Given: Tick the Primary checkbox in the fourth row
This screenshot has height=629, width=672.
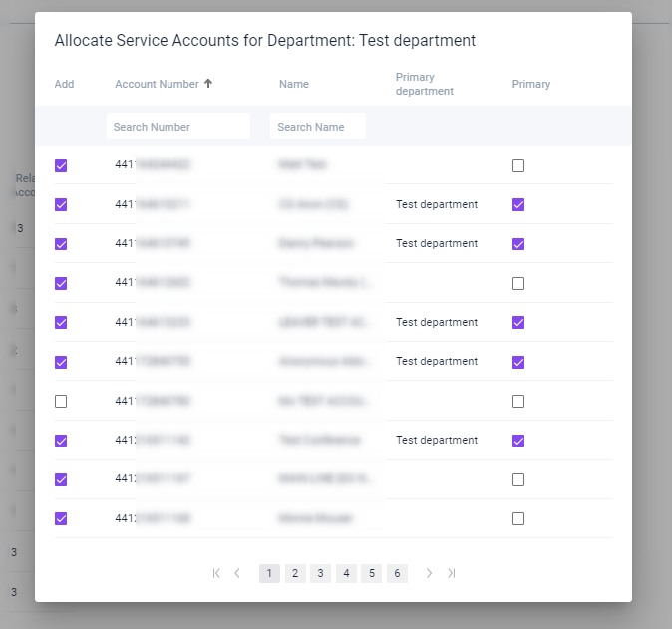Looking at the screenshot, I should tap(518, 283).
